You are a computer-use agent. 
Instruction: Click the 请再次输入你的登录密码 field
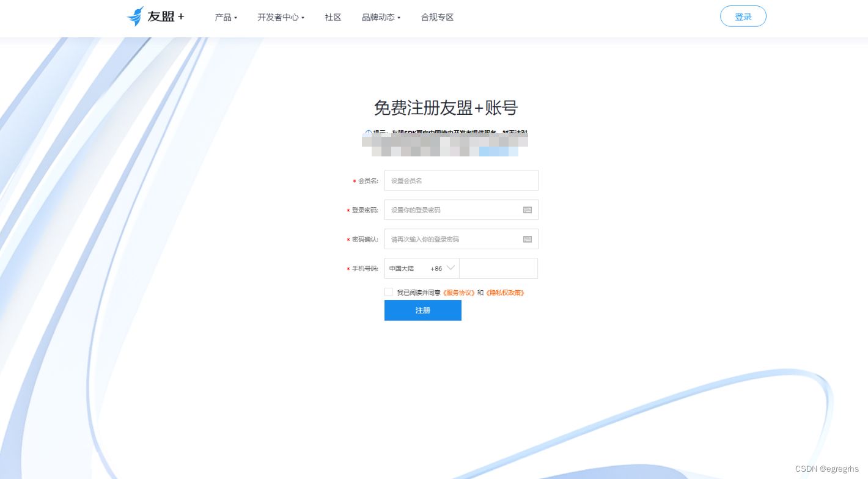click(452, 239)
